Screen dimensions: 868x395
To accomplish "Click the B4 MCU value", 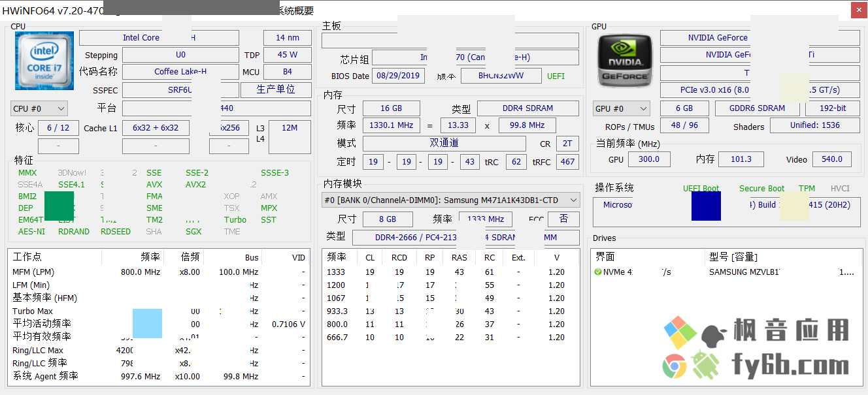I will pos(288,72).
